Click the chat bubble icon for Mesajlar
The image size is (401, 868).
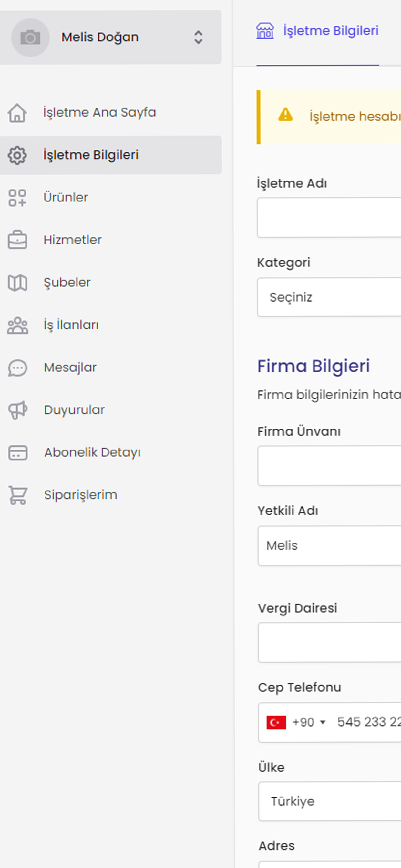click(17, 368)
